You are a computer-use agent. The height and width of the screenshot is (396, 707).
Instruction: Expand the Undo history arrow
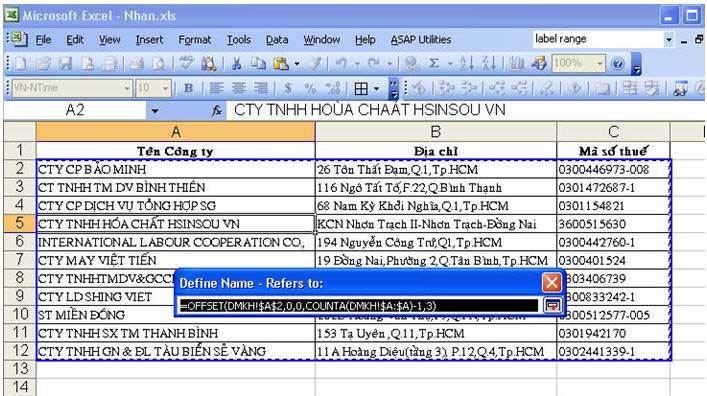[357, 64]
